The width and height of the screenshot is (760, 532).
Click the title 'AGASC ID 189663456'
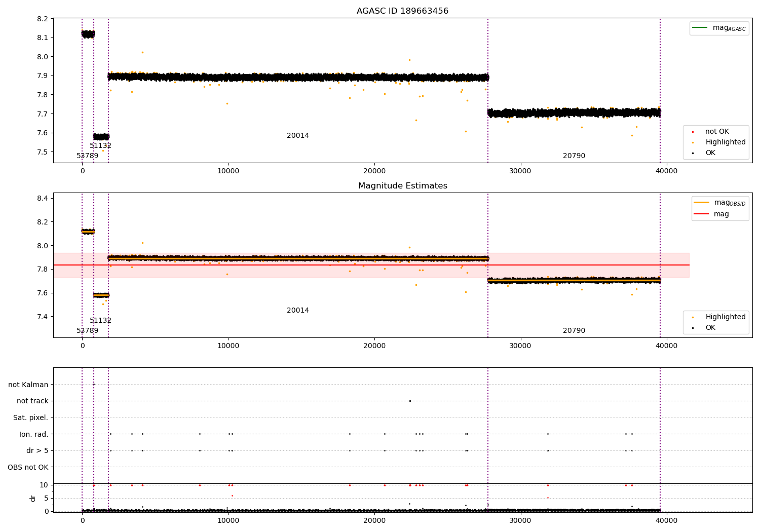click(402, 11)
